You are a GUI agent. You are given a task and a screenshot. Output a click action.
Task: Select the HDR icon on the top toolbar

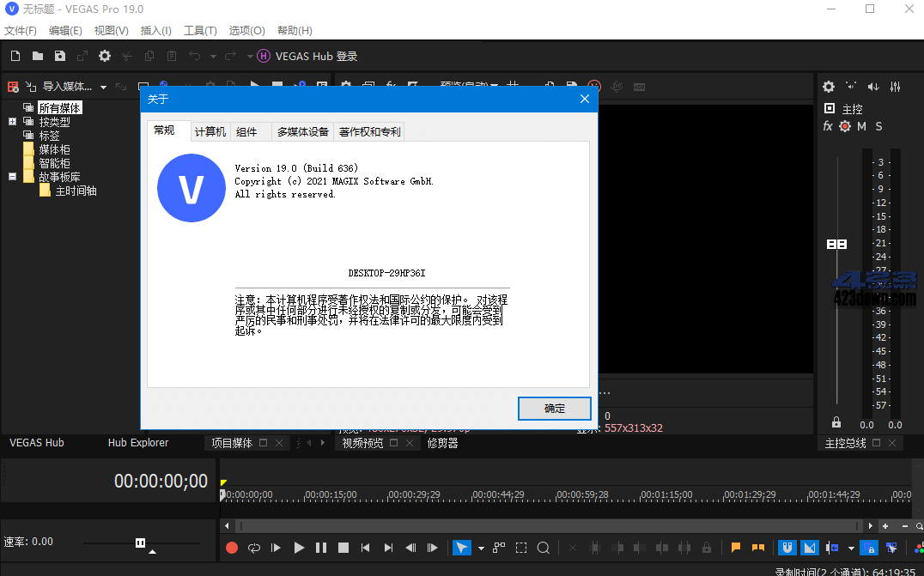point(639,86)
